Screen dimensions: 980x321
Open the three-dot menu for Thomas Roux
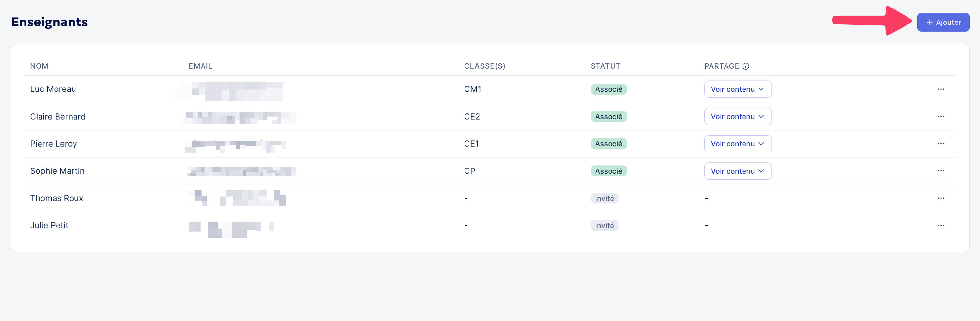click(x=940, y=198)
